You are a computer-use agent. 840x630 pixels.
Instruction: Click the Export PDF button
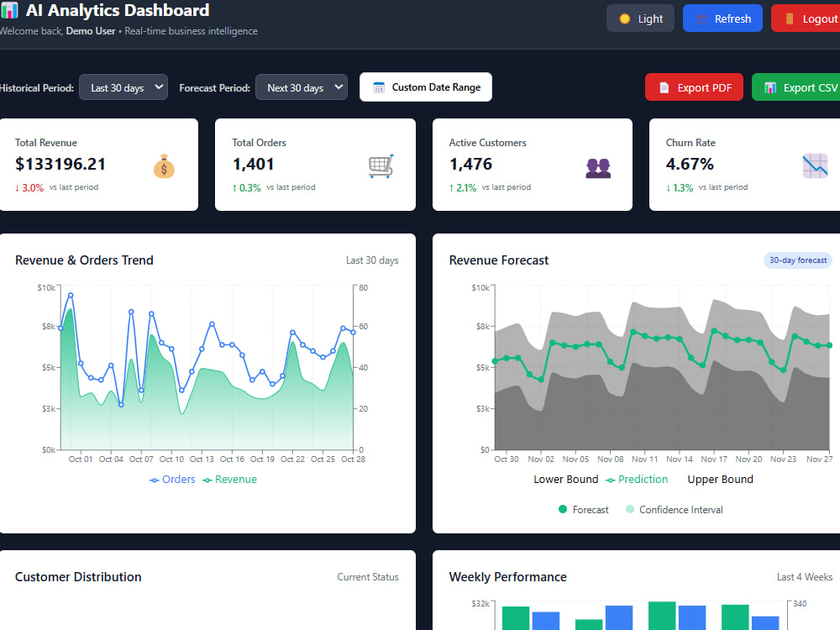tap(694, 87)
